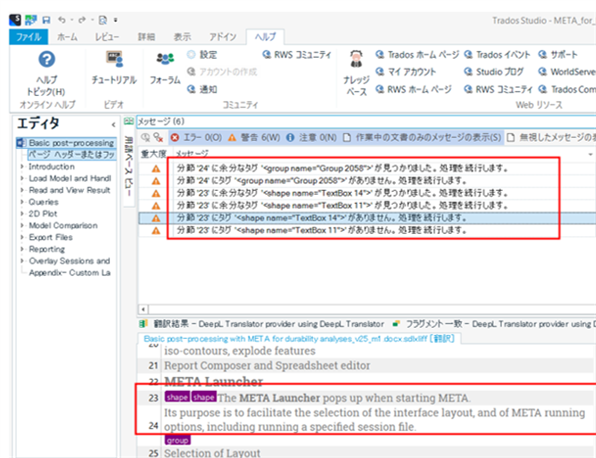Select Basic post-processing document tree item
596x458 pixels.
pyautogui.click(x=67, y=143)
